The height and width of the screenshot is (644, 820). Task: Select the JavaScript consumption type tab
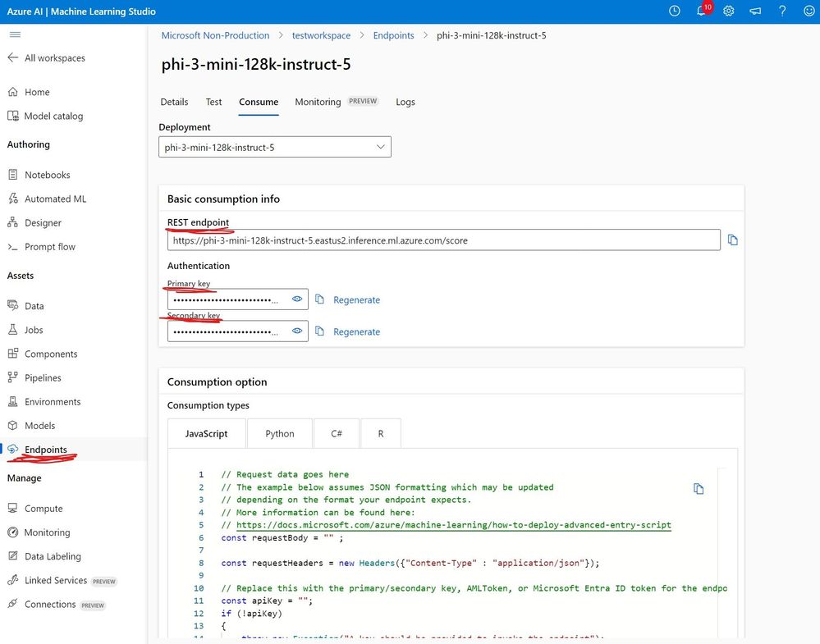pyautogui.click(x=207, y=433)
